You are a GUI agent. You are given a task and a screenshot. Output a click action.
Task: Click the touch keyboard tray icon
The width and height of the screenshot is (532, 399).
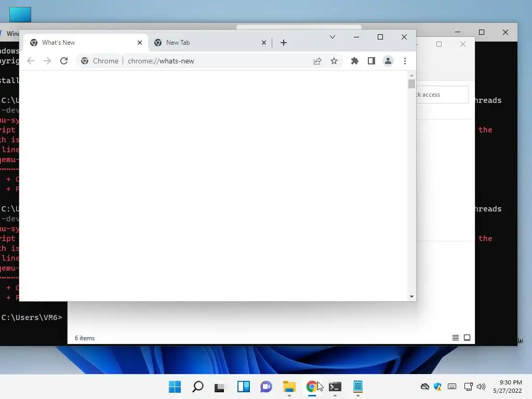452,387
